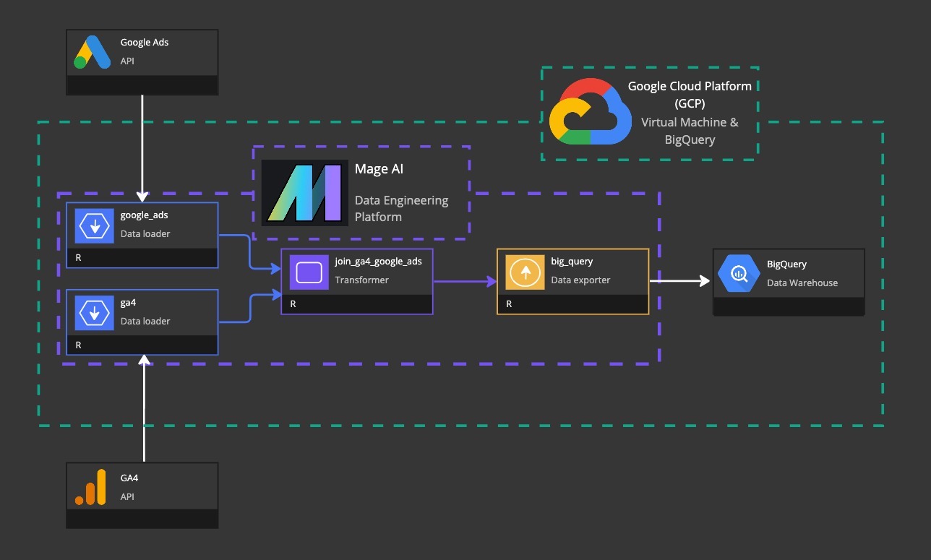This screenshot has width=931, height=560.
Task: Select the ga4 block title
Action: tap(127, 302)
